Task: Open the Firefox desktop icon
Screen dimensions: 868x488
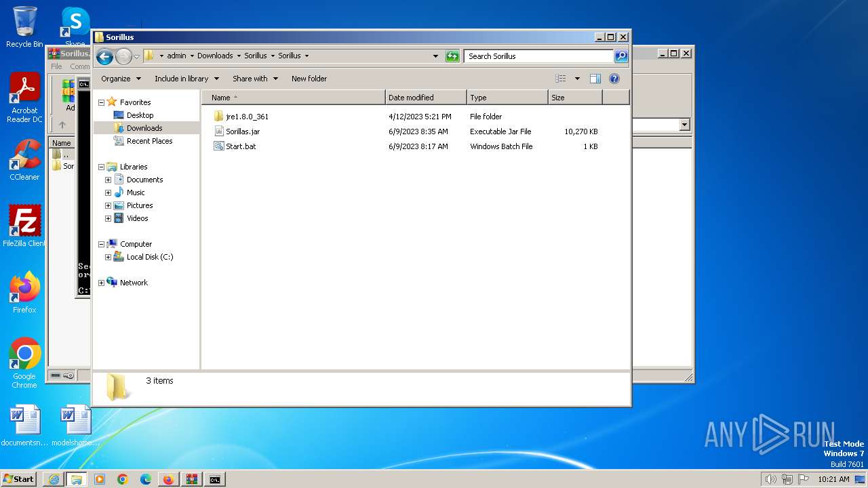Action: [x=24, y=293]
